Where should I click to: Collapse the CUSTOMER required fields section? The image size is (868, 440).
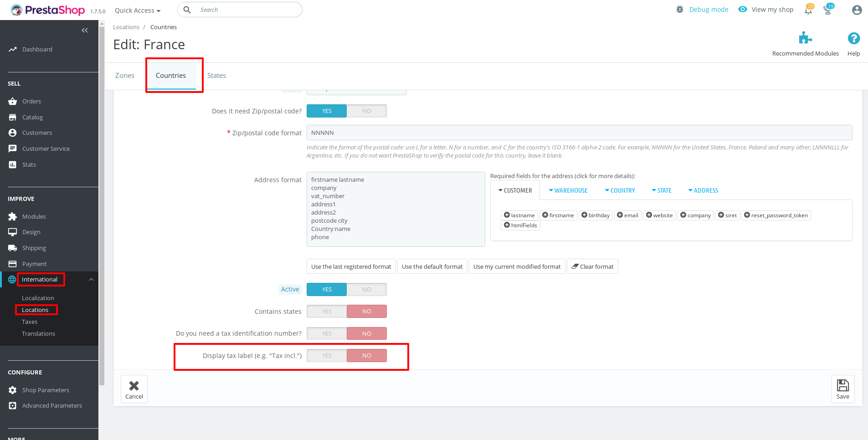[x=515, y=190]
